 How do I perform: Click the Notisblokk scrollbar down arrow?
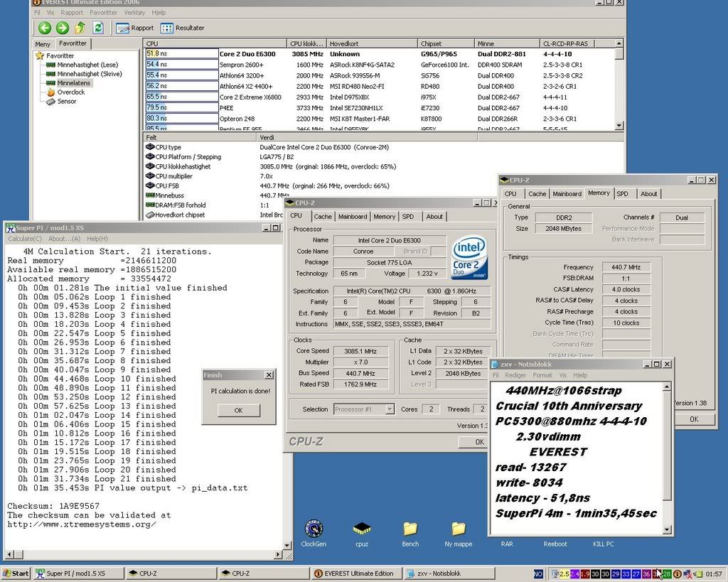pos(667,529)
